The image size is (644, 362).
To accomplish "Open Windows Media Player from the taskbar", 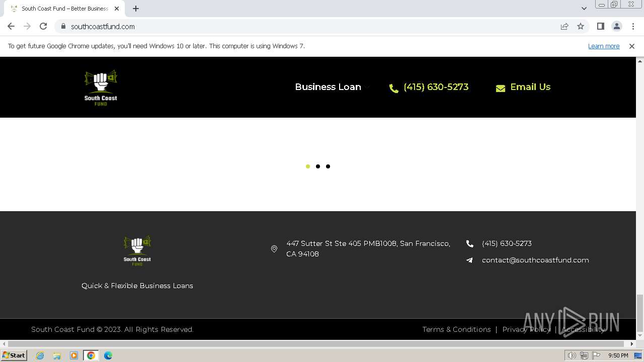I will click(x=74, y=355).
